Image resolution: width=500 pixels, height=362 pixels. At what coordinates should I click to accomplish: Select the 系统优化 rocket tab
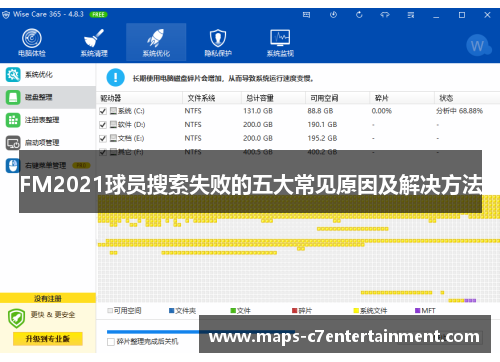156,43
